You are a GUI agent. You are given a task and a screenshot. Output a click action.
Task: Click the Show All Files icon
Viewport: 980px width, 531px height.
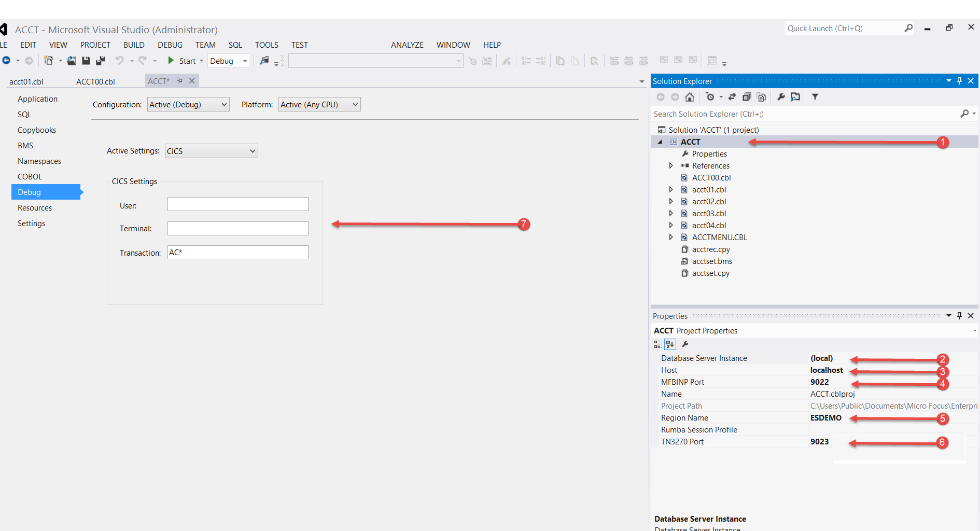tap(761, 97)
